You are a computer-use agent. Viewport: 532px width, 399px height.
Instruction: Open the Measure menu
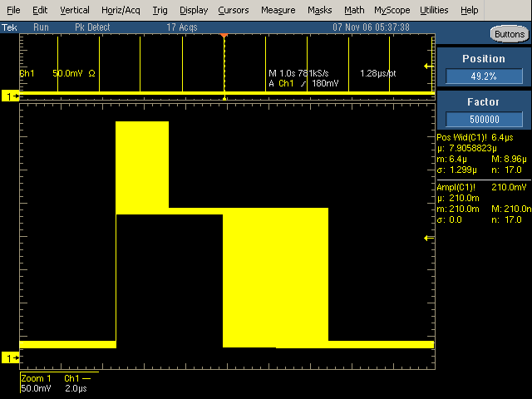[278, 10]
